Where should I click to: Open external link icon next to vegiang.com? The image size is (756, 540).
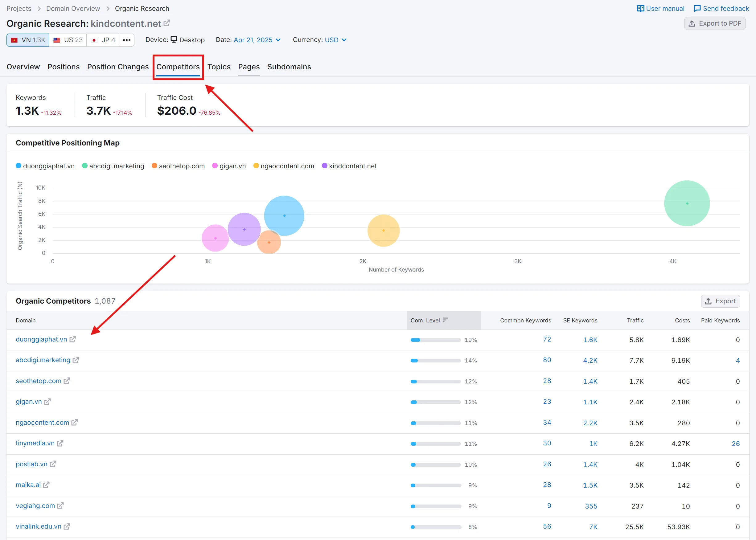60,506
